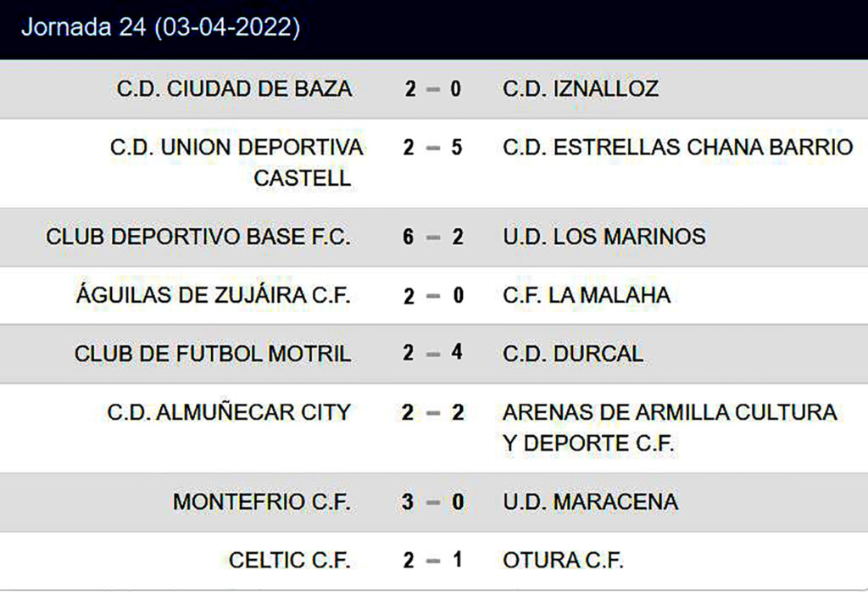Click Club Deportivo Base F.C. name
The width and height of the screenshot is (868, 592).
pos(198,237)
